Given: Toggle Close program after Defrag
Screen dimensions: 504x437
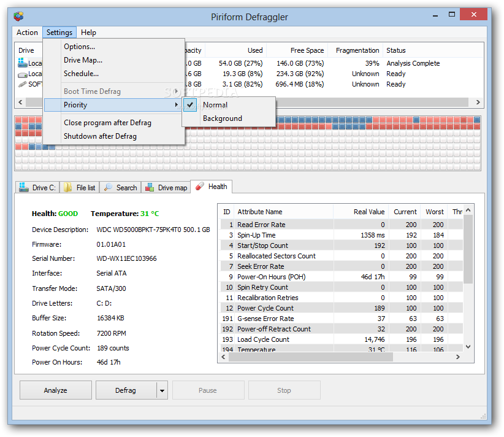Looking at the screenshot, I should click(114, 123).
